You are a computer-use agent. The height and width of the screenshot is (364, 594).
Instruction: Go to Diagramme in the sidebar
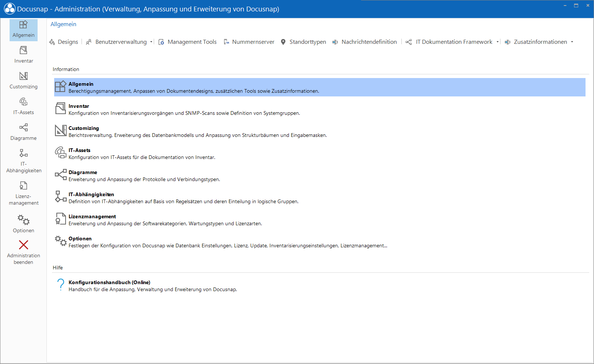click(24, 132)
